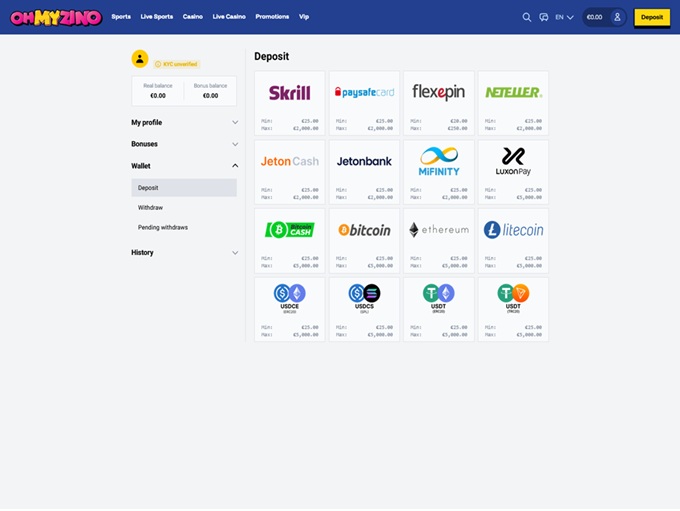
Task: Select Skrill as deposit method
Action: click(289, 102)
